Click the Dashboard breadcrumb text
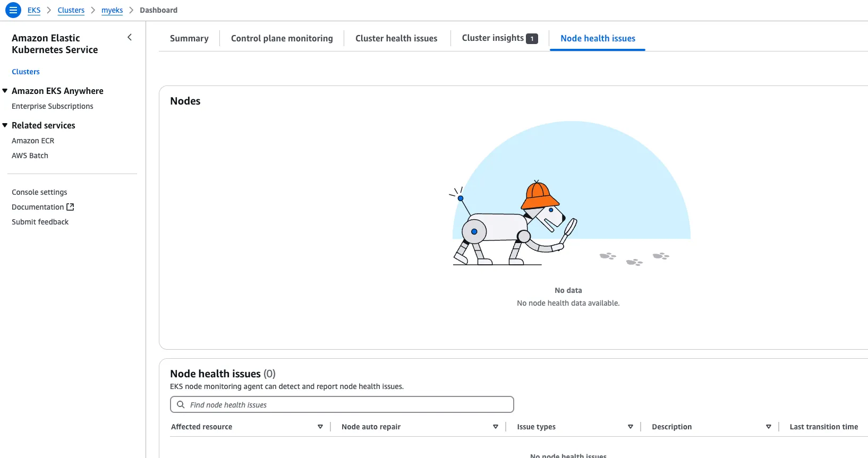Screen dimensions: 868x458 (x=158, y=10)
